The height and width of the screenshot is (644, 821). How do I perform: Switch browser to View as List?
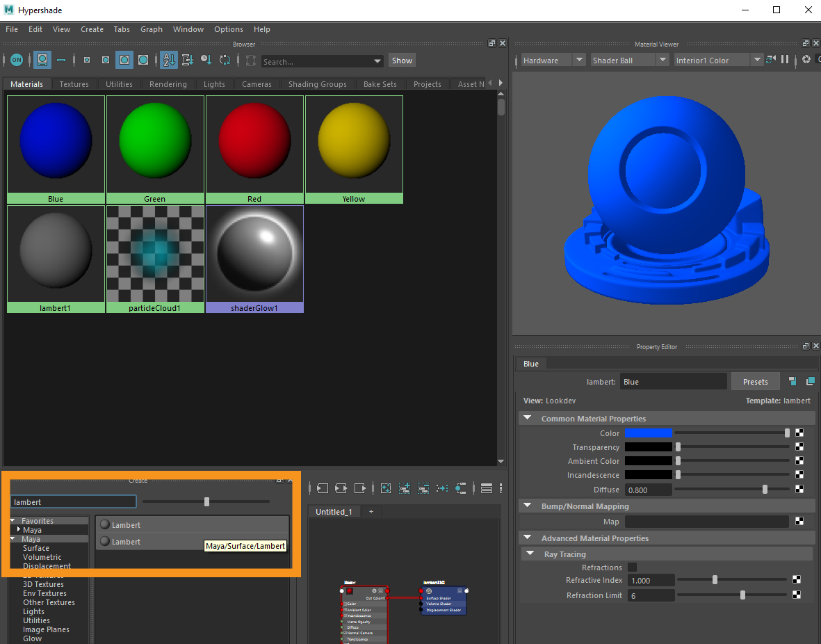click(61, 61)
